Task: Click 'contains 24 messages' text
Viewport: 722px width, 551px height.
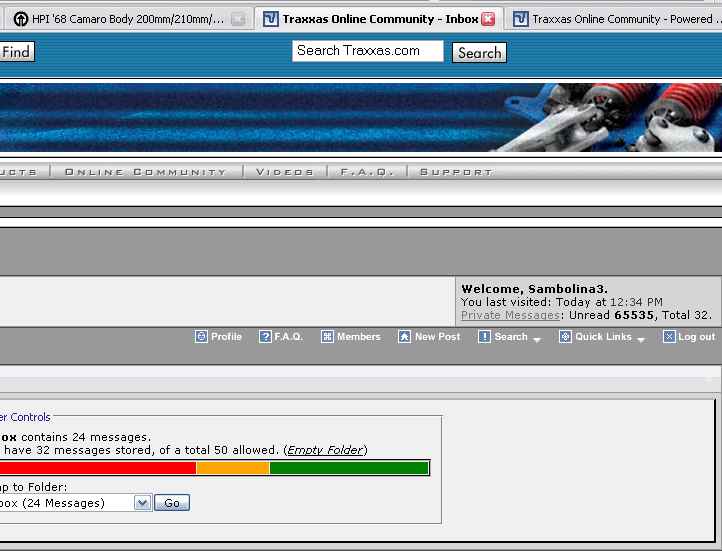Action: (86, 437)
